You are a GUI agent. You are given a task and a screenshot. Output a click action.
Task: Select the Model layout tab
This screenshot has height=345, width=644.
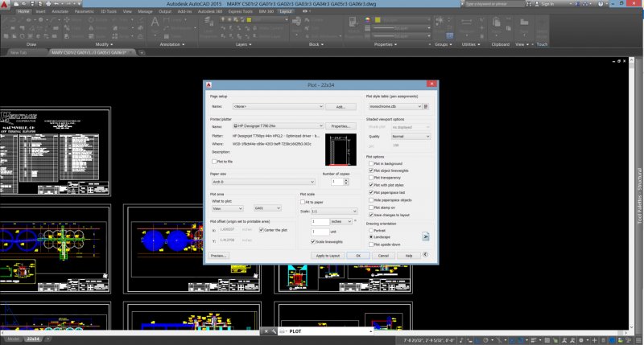[x=13, y=339]
